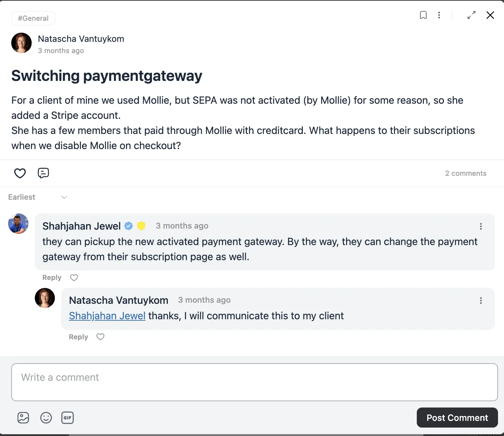
Task: Like Natascha Vantuykom's reply with heart
Action: point(101,337)
